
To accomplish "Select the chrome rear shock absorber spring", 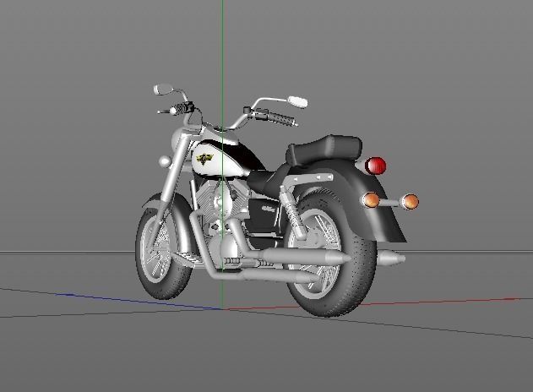I will pyautogui.click(x=291, y=215).
